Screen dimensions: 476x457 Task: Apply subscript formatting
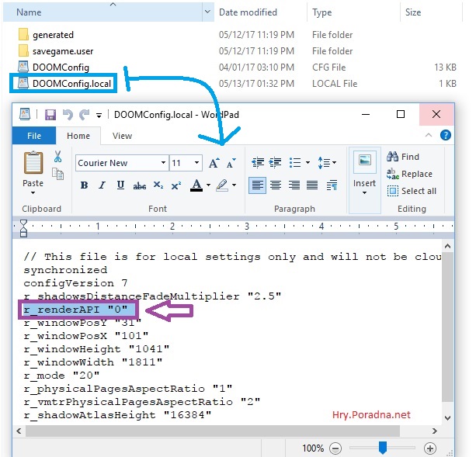[x=158, y=185]
